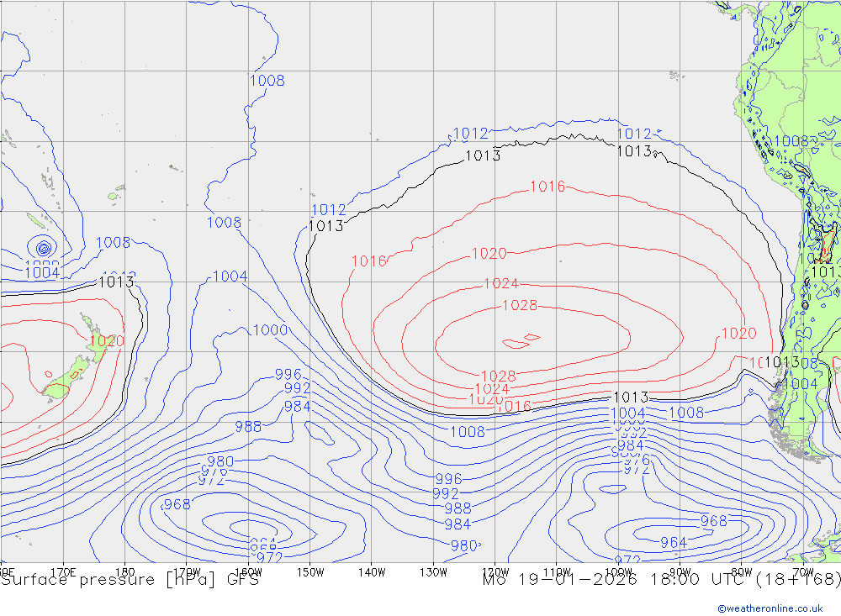841x616 pixels.
Task: Click the 110W longitude label
Action: coord(557,572)
